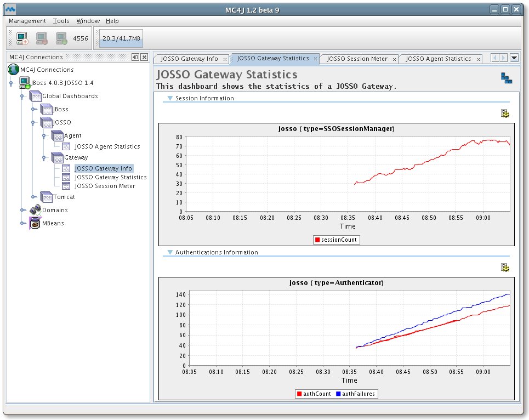Click the blue blocks icon beside dashboard title
Screen dimensions: 529x420
506,78
